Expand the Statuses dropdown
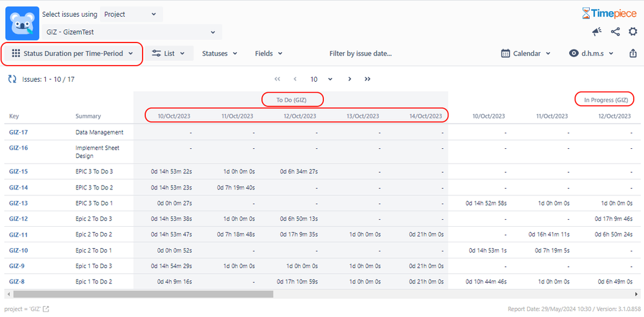 [x=220, y=53]
